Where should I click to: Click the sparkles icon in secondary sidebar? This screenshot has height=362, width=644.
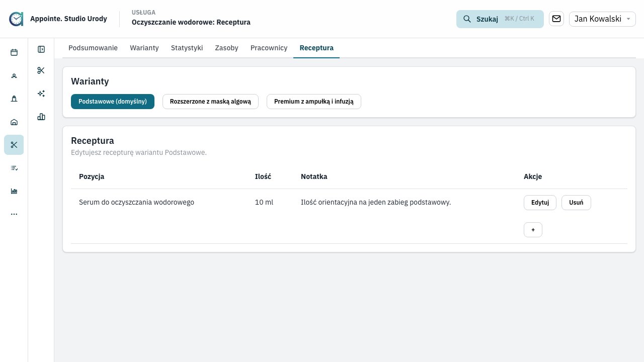(41, 94)
